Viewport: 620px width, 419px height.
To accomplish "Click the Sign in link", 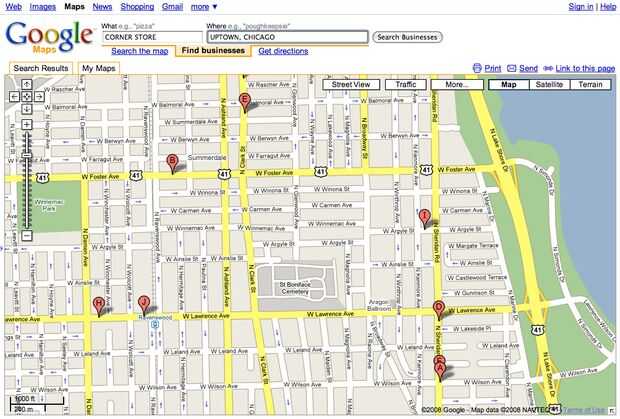I will [581, 6].
